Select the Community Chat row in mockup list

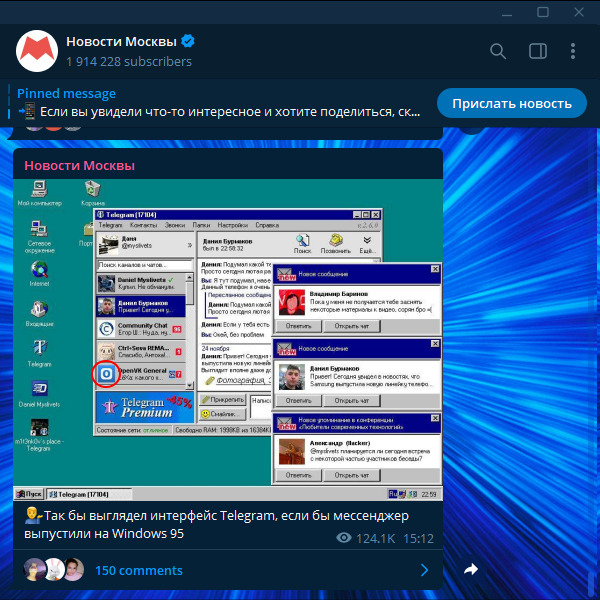141,329
